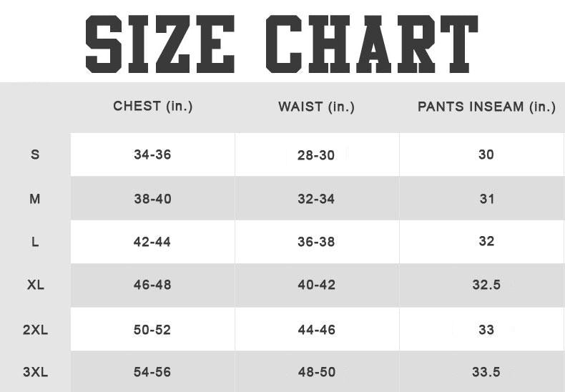Click the SIZE CHART title
Viewport: 565px width, 392px height.
point(281,44)
